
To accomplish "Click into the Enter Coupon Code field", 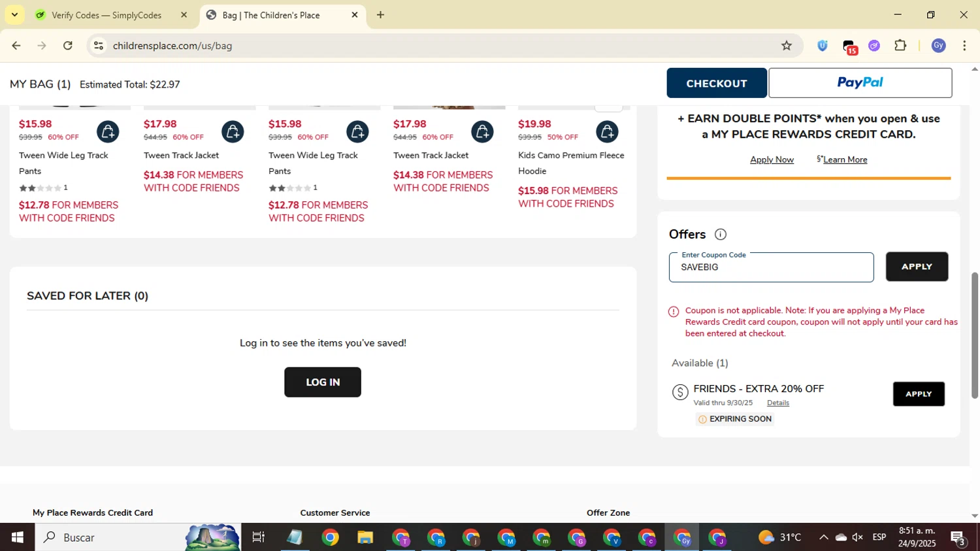I will (x=771, y=267).
